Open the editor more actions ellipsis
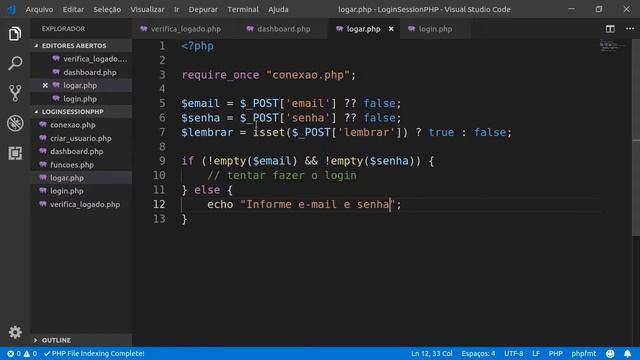640x360 pixels. [630, 29]
